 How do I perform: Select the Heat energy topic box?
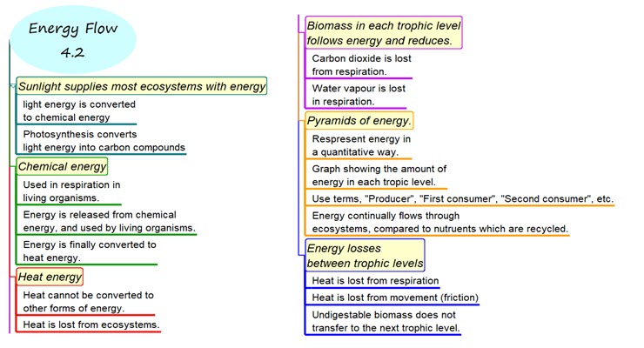pos(50,277)
